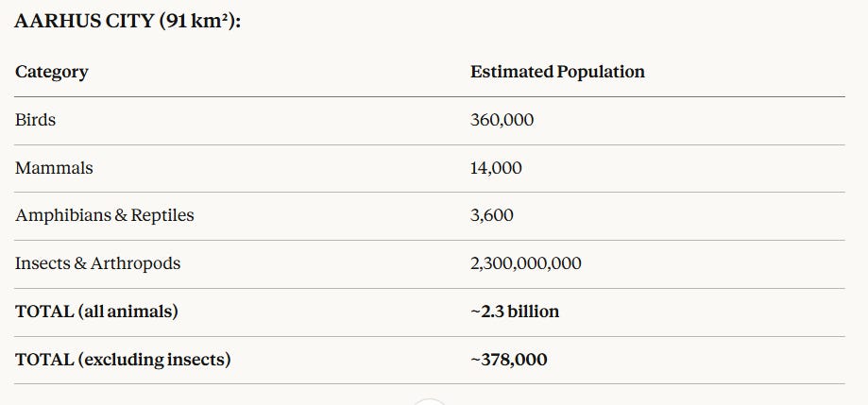Screen dimensions: 868x405
Task: Click the AARHUS CITY heading
Action: click(x=128, y=22)
